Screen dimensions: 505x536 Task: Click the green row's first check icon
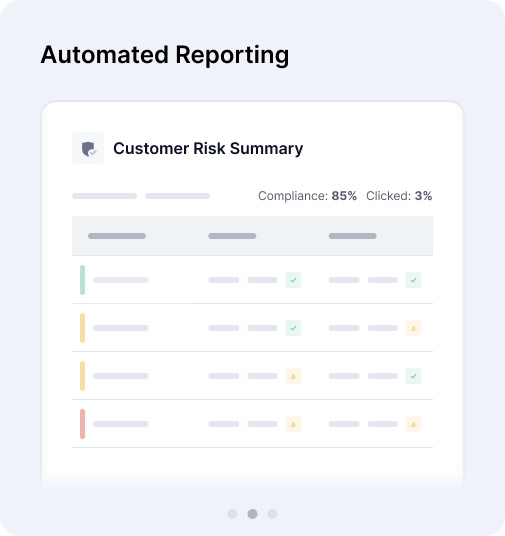[x=293, y=280]
